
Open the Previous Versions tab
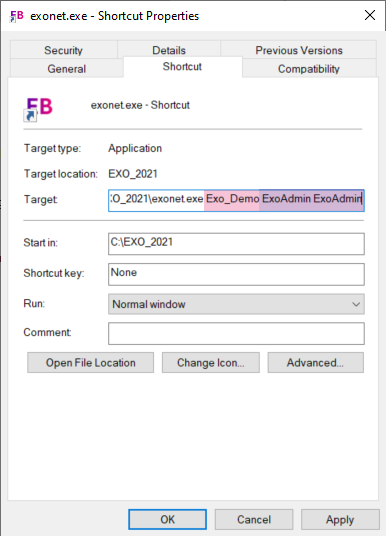click(299, 50)
